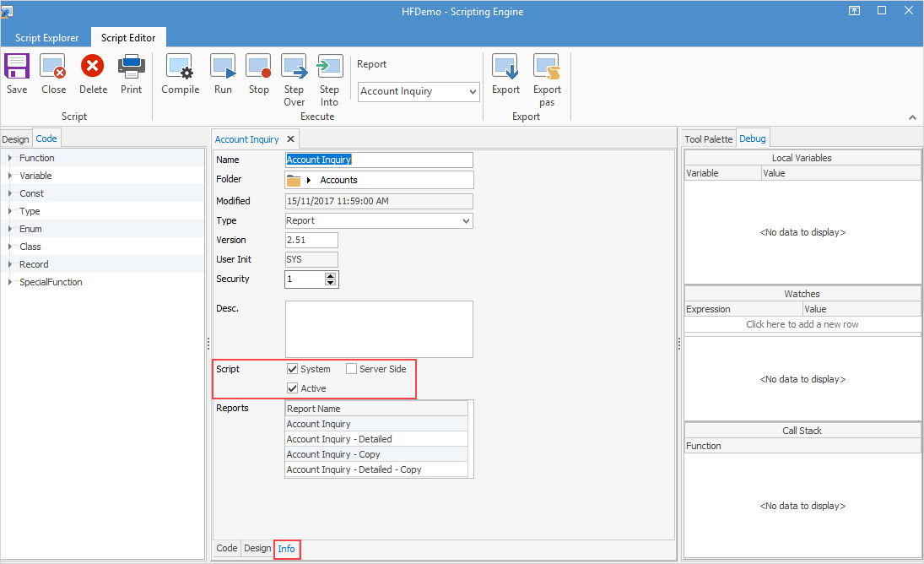Viewport: 924px width, 564px height.
Task: Uncheck the System checkbox
Action: pyautogui.click(x=293, y=369)
